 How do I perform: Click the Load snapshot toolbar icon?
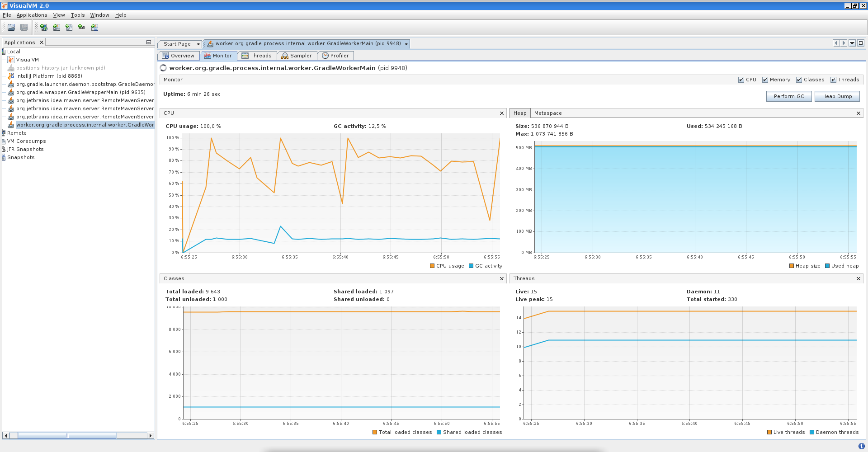(11, 28)
